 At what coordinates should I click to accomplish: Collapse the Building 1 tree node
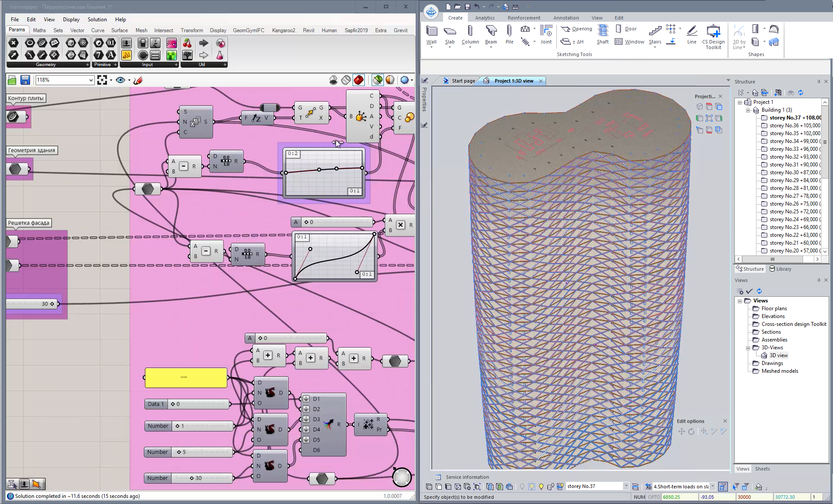(748, 110)
